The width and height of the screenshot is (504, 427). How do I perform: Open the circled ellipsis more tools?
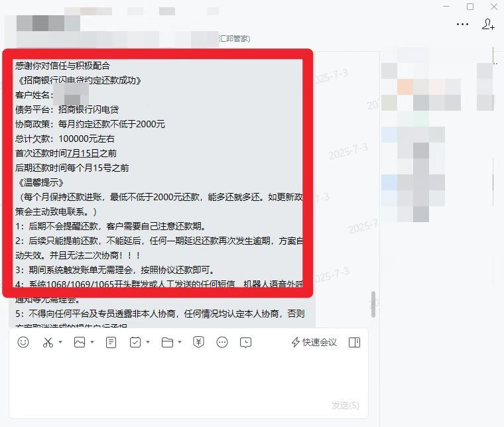tap(222, 343)
